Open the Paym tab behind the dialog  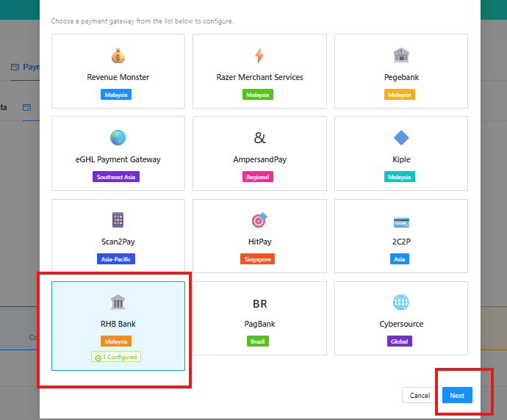point(25,68)
